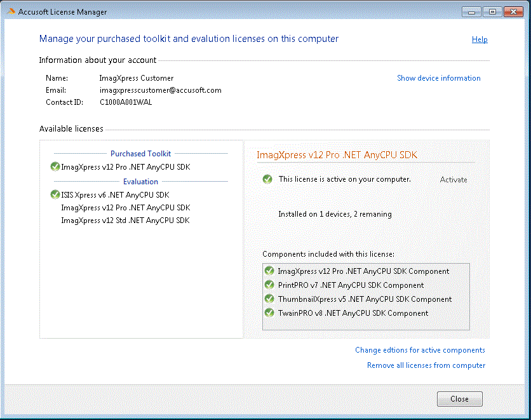Select the TwainPRO v8 component list entry

[x=353, y=313]
